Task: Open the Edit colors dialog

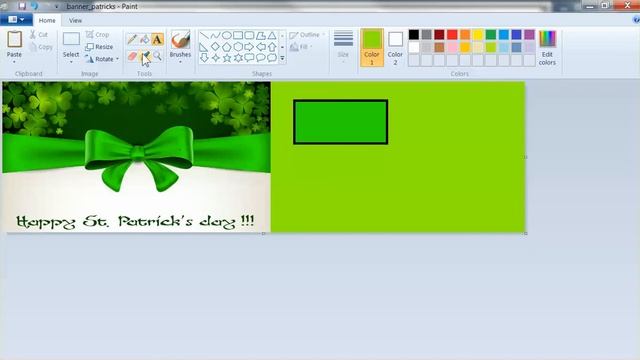Action: tap(547, 48)
